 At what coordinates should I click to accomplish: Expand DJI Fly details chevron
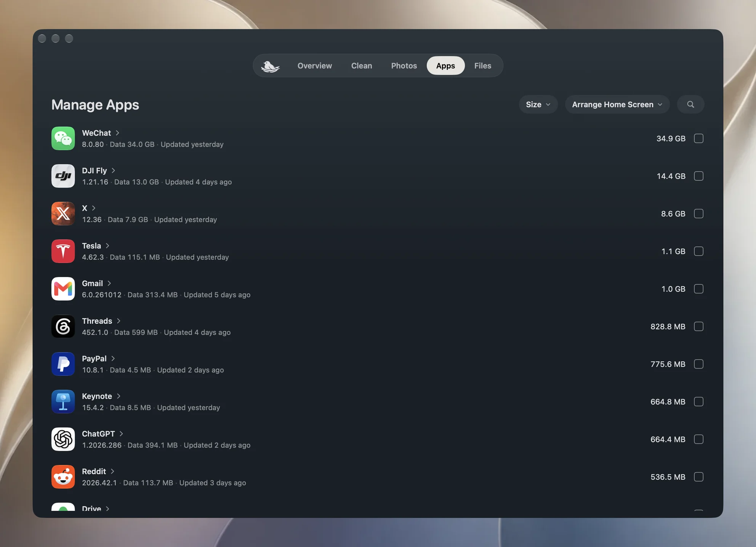(x=113, y=171)
